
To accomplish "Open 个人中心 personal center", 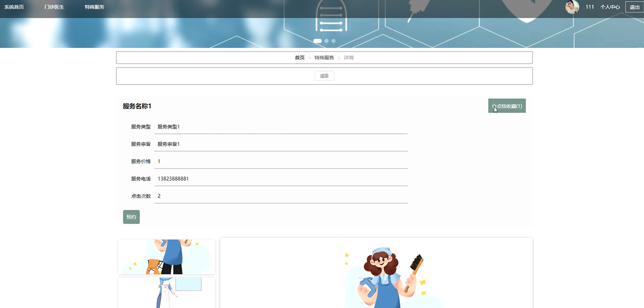I will click(x=610, y=7).
